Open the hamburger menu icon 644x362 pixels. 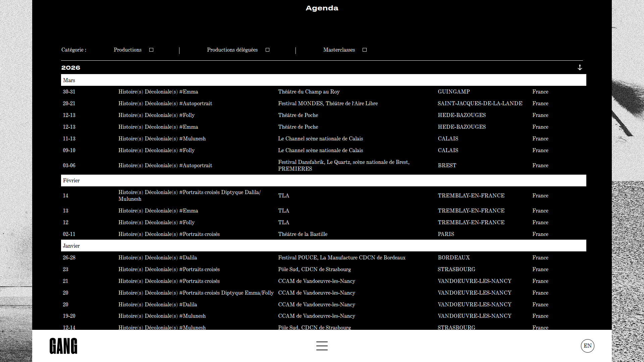tap(322, 346)
